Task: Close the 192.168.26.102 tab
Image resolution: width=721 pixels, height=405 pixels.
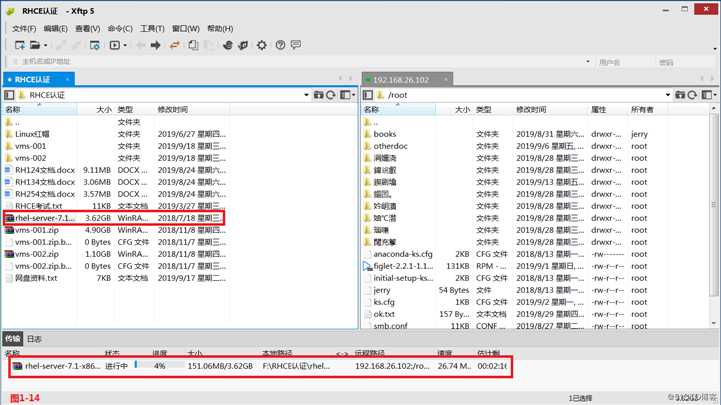Action: (x=446, y=80)
